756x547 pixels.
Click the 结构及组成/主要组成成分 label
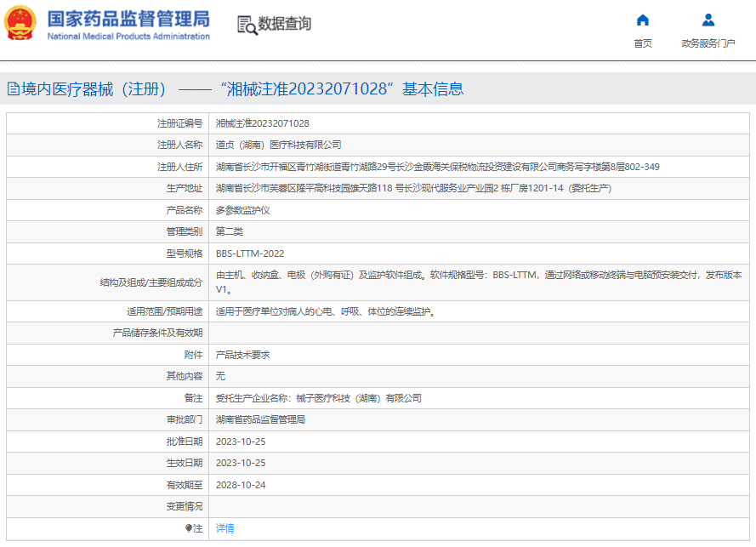pyautogui.click(x=151, y=282)
